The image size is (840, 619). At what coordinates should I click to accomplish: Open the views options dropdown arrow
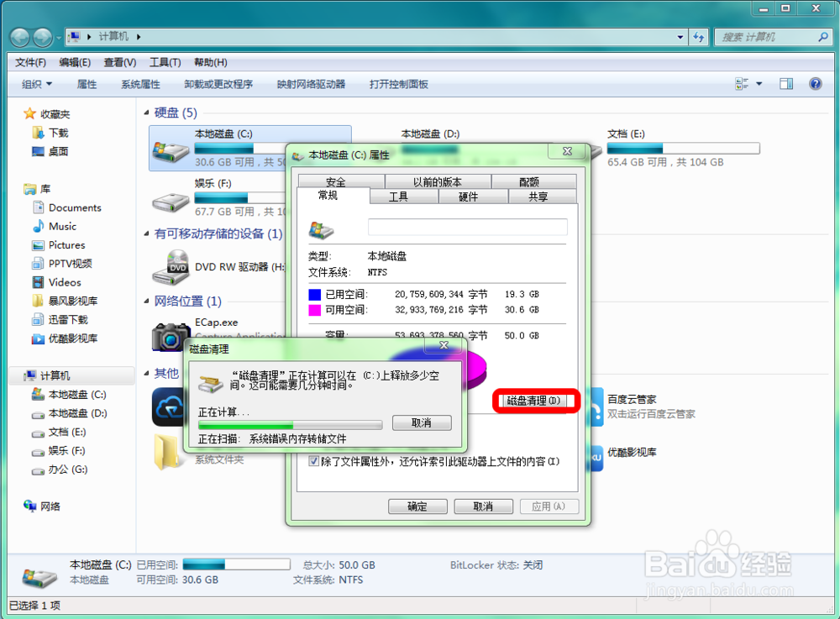point(759,83)
